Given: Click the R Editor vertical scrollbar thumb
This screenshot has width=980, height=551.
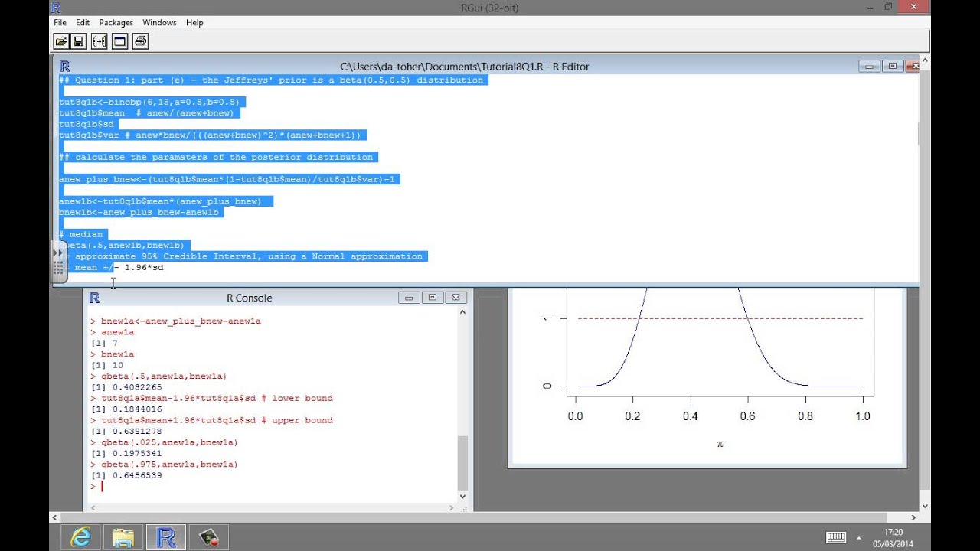Looking at the screenshot, I should click(917, 134).
